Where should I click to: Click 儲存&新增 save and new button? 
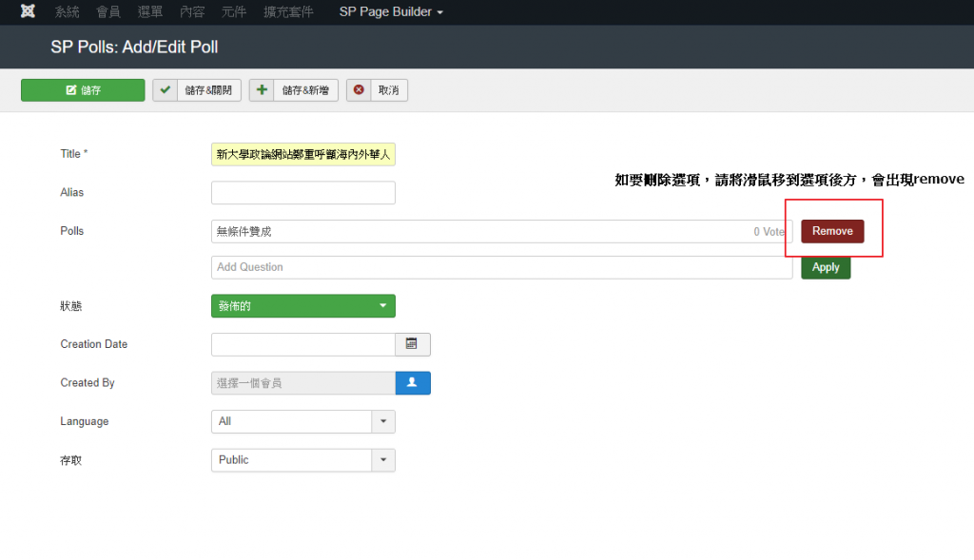click(293, 90)
